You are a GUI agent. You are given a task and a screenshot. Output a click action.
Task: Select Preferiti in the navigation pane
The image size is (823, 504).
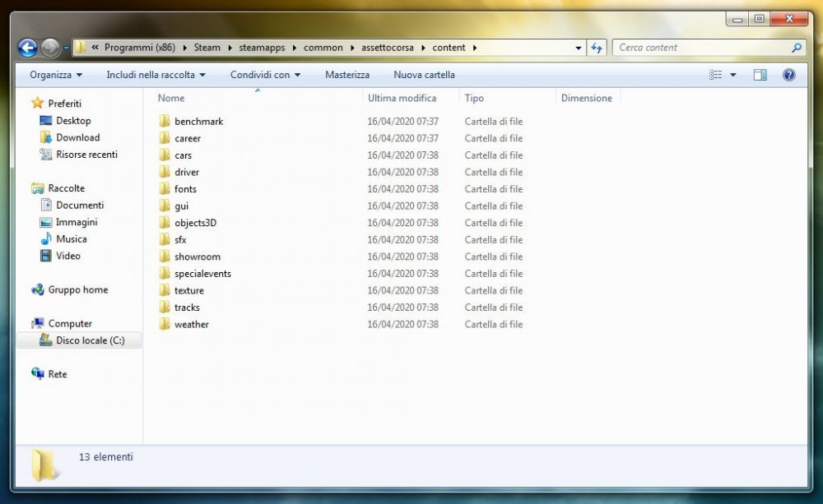coord(57,104)
